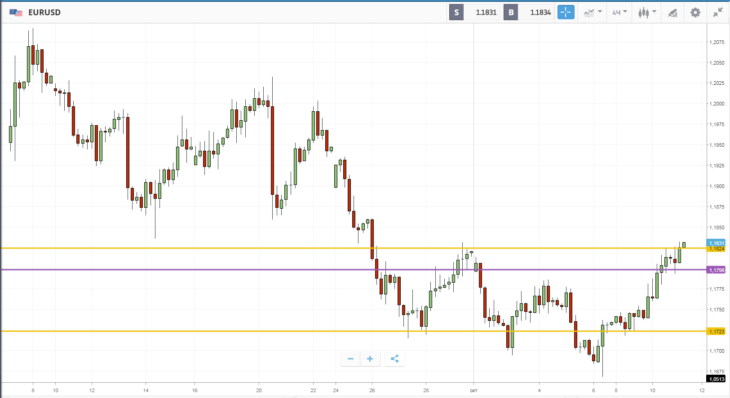Click the EURUSD symbol name
The image size is (730, 398).
44,13
